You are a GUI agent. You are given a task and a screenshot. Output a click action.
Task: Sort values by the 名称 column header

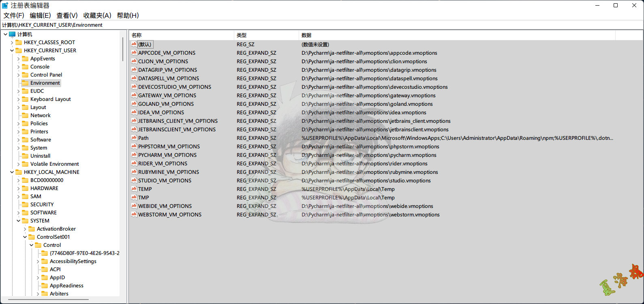tap(182, 35)
